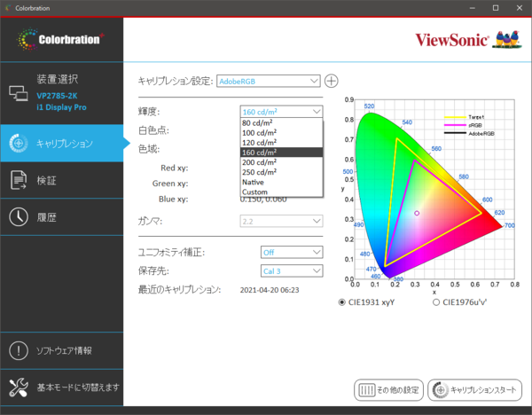Open the キャリブレーション sidebar tab
This screenshot has height=415, width=532.
[62, 143]
